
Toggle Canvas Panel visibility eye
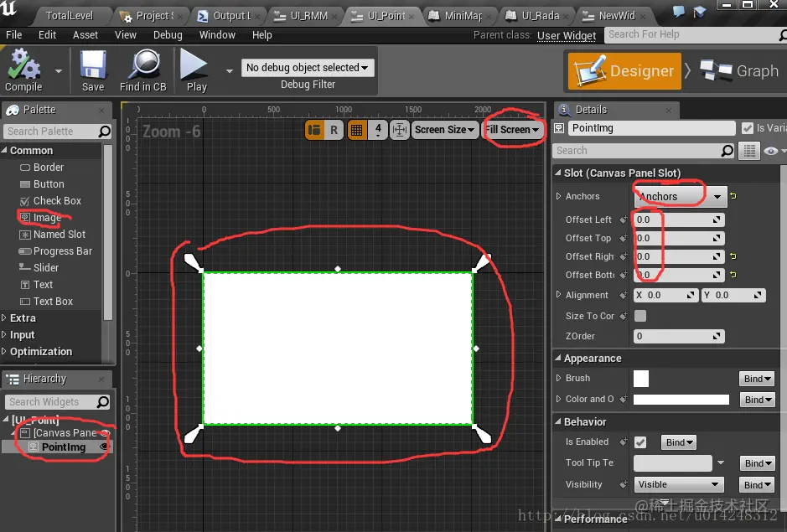pyautogui.click(x=105, y=432)
